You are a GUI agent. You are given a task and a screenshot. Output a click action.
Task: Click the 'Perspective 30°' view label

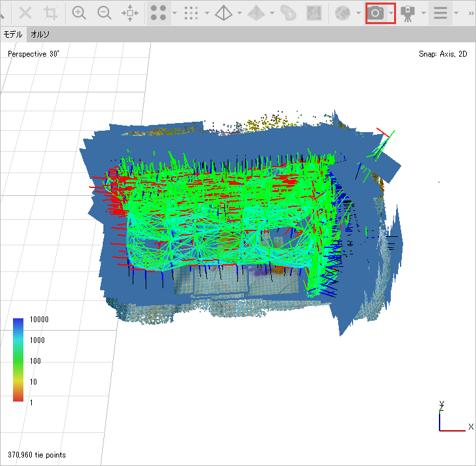[33, 54]
